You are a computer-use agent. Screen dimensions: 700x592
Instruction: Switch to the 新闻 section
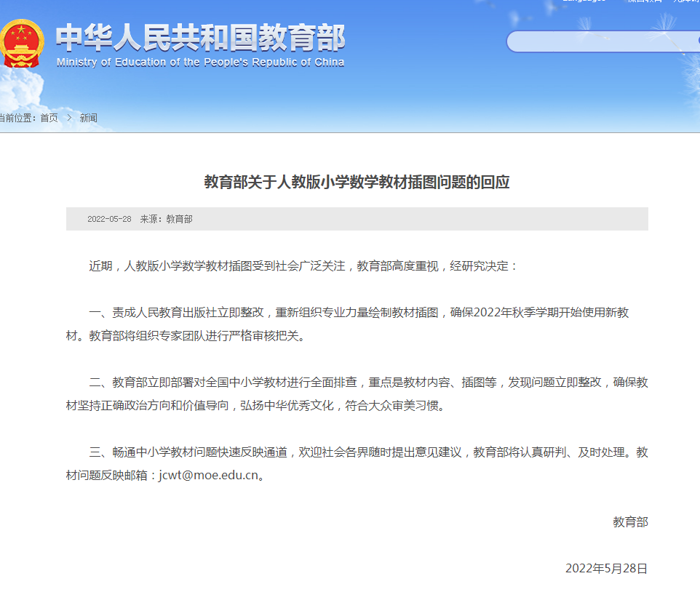(89, 118)
